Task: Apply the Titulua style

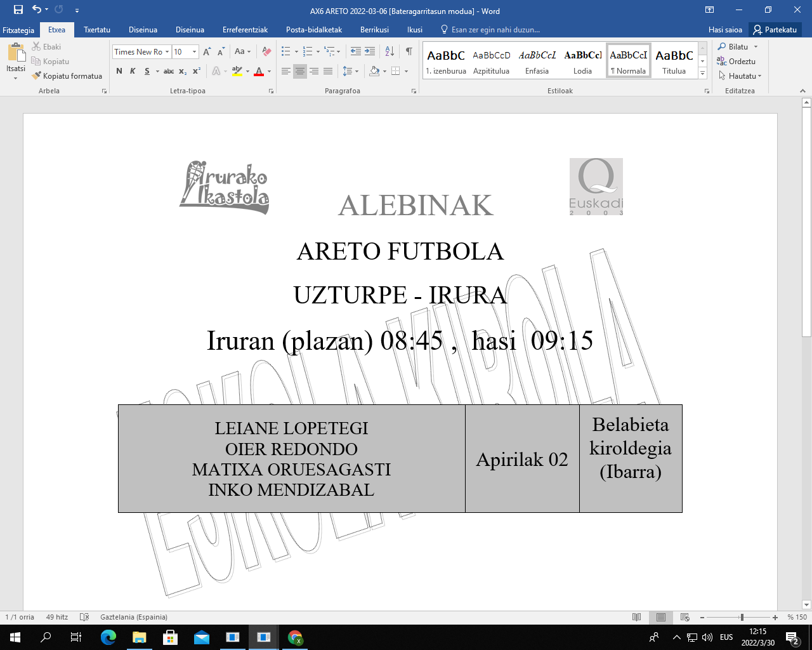Action: coord(674,61)
